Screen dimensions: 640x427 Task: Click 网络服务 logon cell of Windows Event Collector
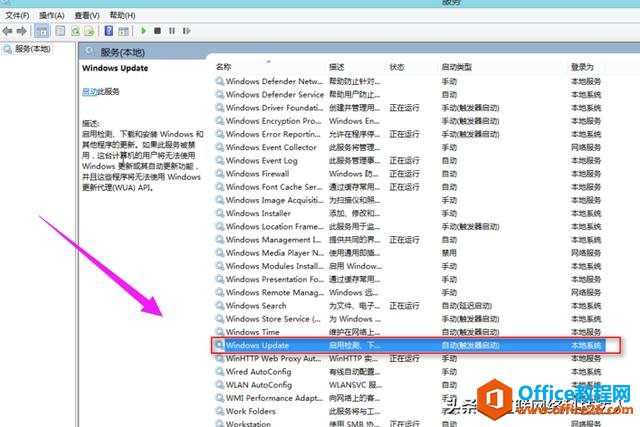pos(586,147)
